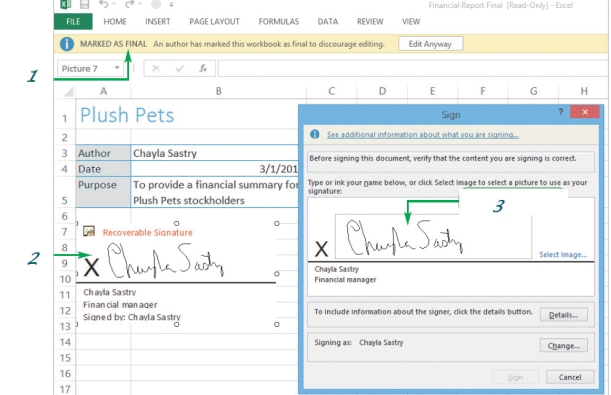Select column C header

pyautogui.click(x=331, y=91)
